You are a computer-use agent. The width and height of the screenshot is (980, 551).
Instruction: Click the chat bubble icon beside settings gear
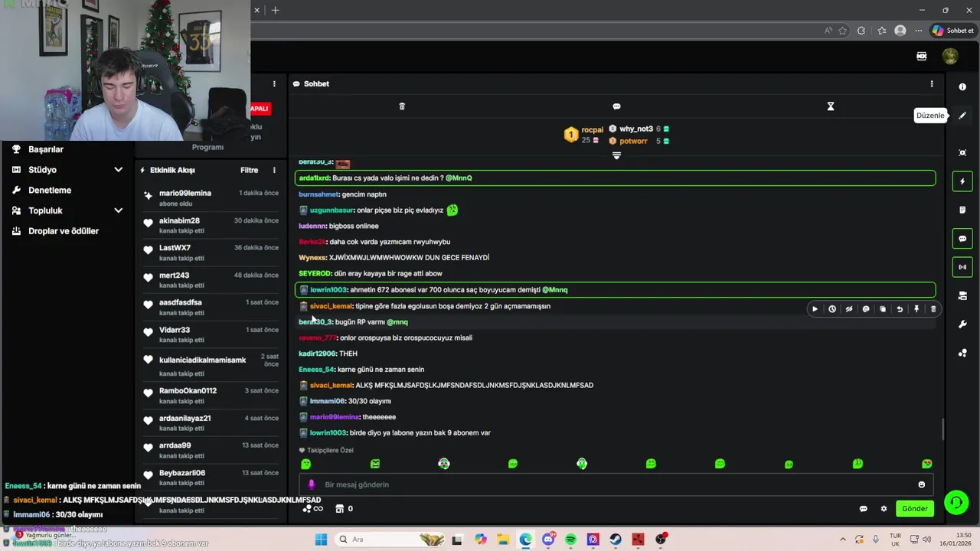(x=864, y=509)
